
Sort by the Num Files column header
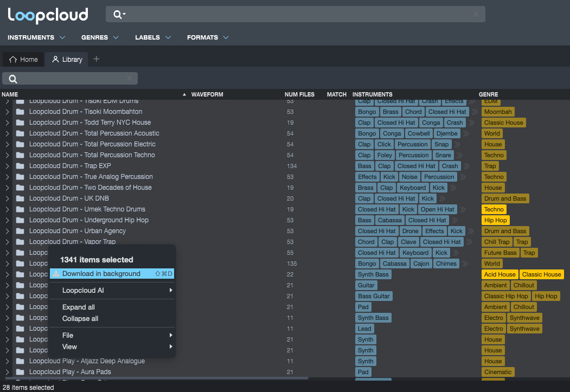tap(299, 94)
